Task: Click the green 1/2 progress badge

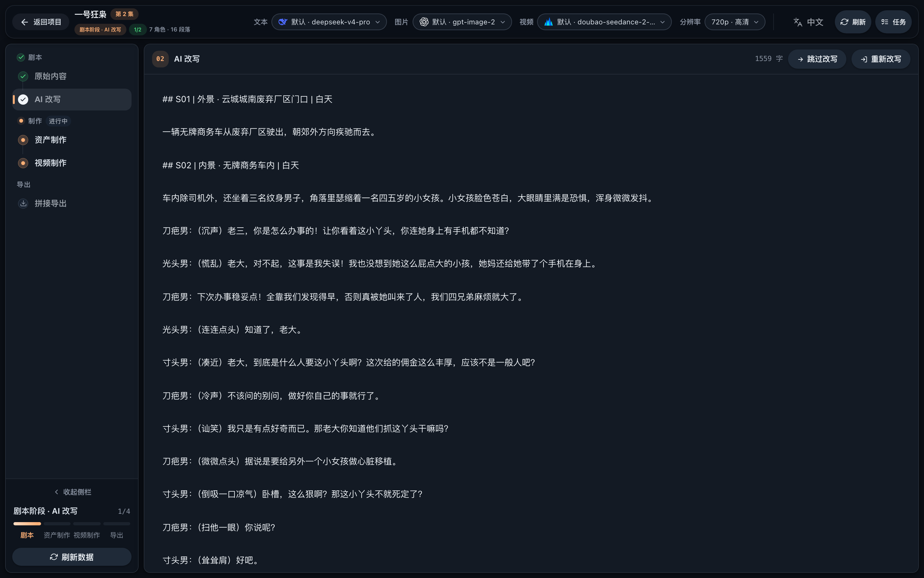Action: coord(137,30)
